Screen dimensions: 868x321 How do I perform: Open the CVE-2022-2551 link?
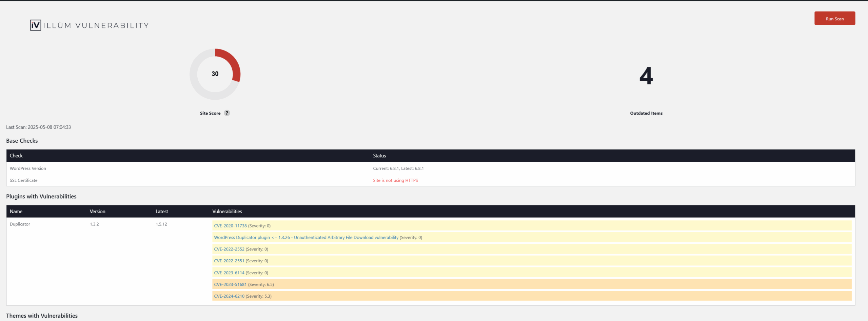pyautogui.click(x=229, y=261)
